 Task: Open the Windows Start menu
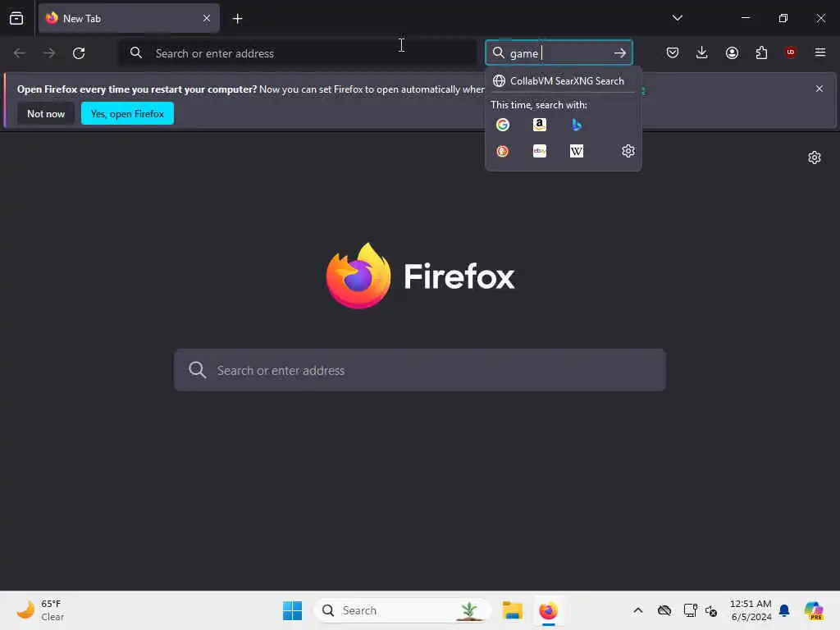(x=293, y=610)
